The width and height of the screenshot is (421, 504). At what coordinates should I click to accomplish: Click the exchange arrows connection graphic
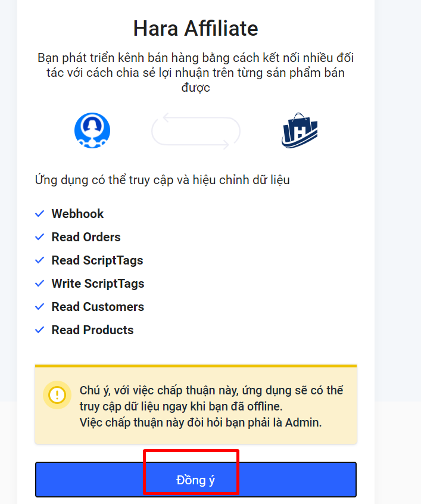click(x=196, y=131)
